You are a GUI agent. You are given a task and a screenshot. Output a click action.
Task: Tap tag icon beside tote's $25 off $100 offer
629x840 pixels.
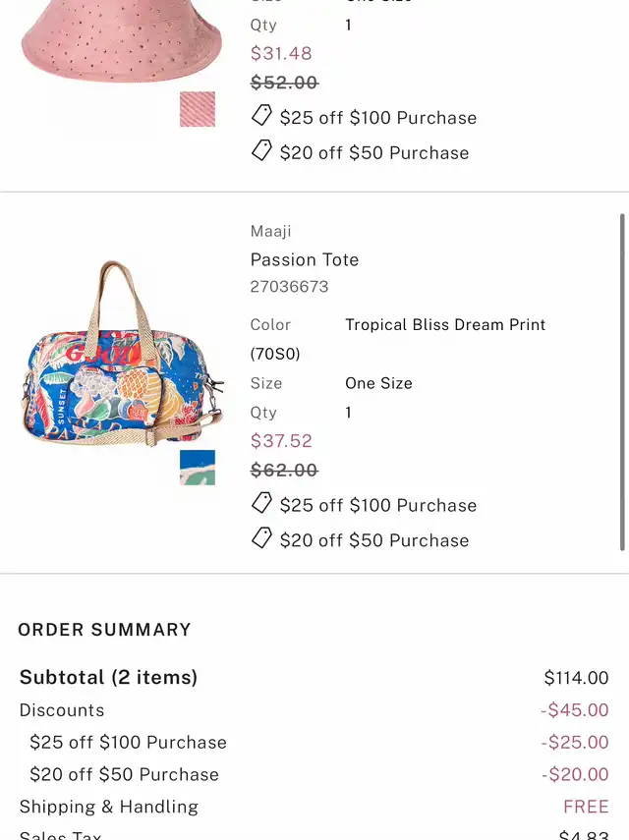[x=261, y=504]
